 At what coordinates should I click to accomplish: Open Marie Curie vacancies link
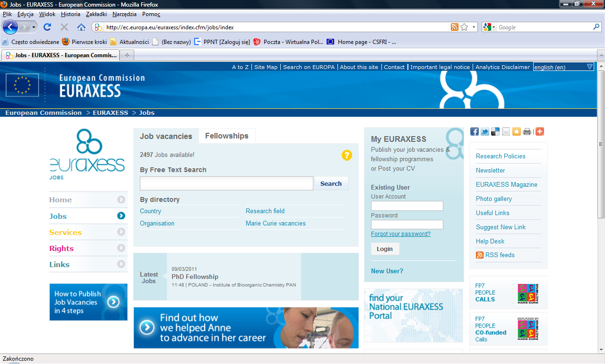pyautogui.click(x=276, y=223)
